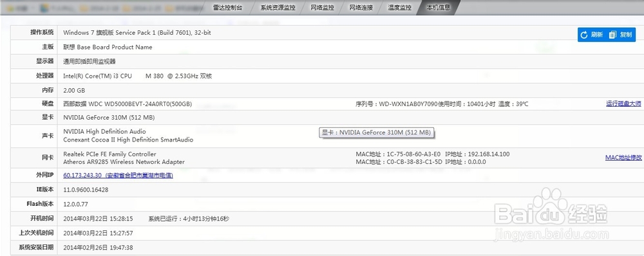The height and width of the screenshot is (256, 644).
Task: Select the 本机信息 tab
Action: point(438,7)
